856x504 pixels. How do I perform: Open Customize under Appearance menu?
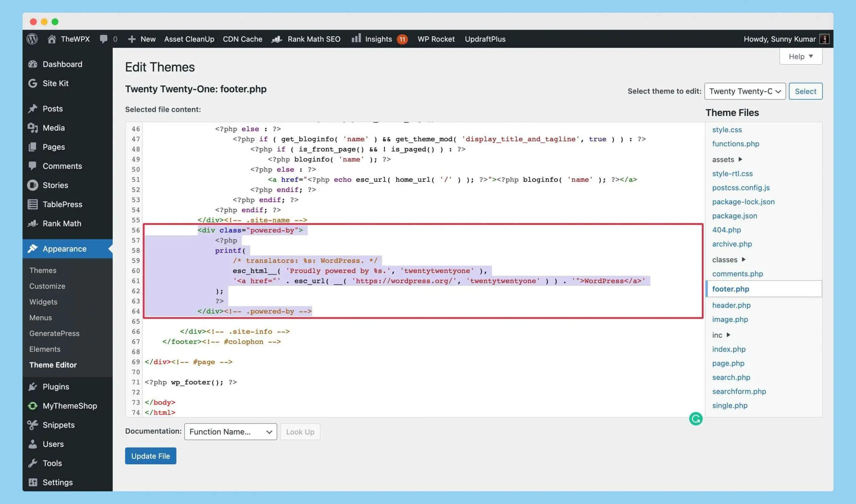tap(47, 286)
